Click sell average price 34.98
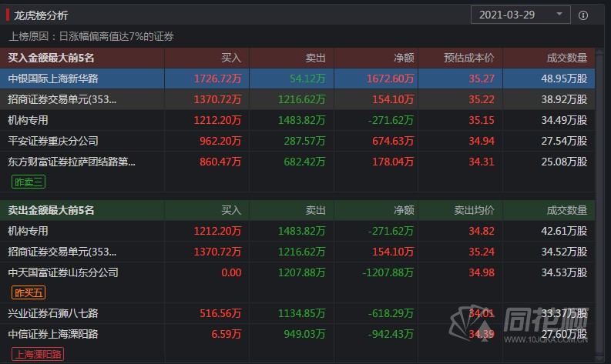Image resolution: width=611 pixels, height=364 pixels. tap(482, 272)
